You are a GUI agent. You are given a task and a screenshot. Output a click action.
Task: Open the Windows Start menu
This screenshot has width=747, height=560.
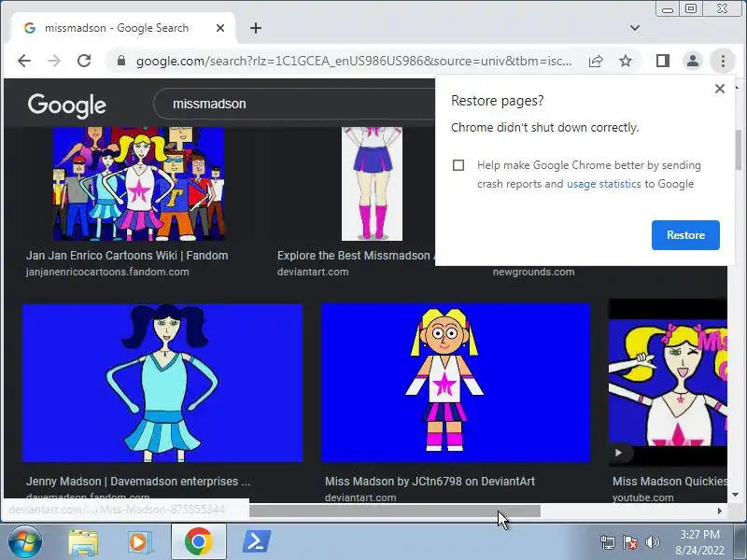pyautogui.click(x=25, y=542)
